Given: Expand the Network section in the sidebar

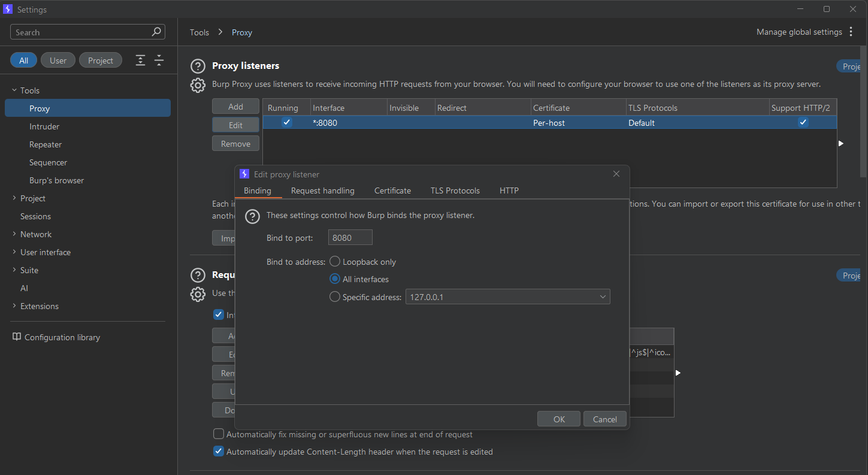Looking at the screenshot, I should click(x=15, y=234).
